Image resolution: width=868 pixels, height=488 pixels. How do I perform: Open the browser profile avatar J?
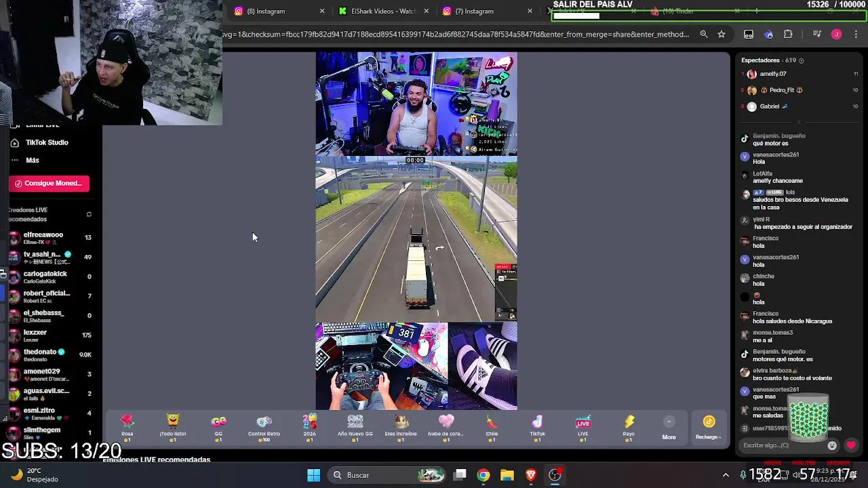pyautogui.click(x=837, y=34)
